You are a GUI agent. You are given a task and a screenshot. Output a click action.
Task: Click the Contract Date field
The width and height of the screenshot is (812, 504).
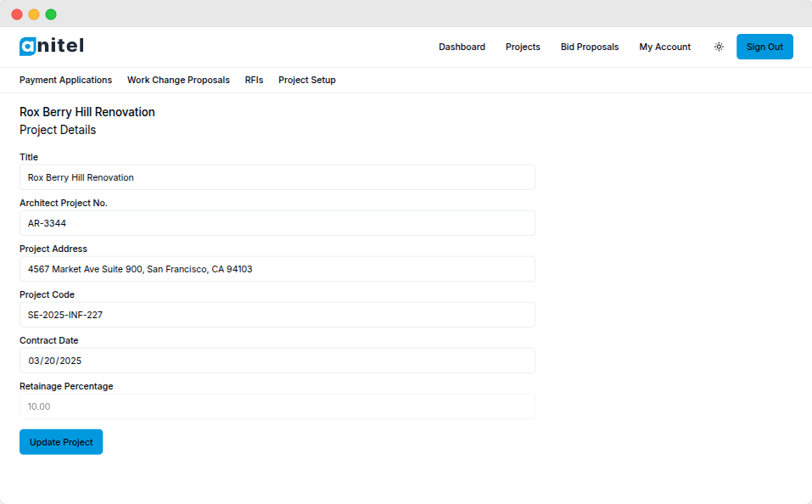(x=277, y=360)
